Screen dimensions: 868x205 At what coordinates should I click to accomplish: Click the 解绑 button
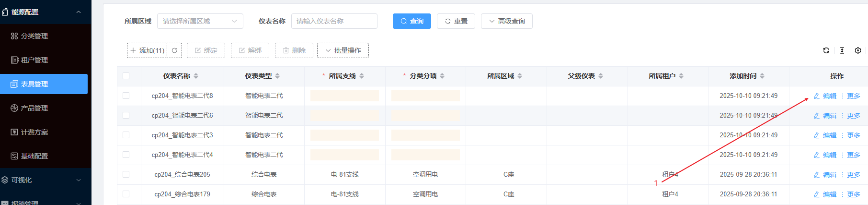click(250, 50)
